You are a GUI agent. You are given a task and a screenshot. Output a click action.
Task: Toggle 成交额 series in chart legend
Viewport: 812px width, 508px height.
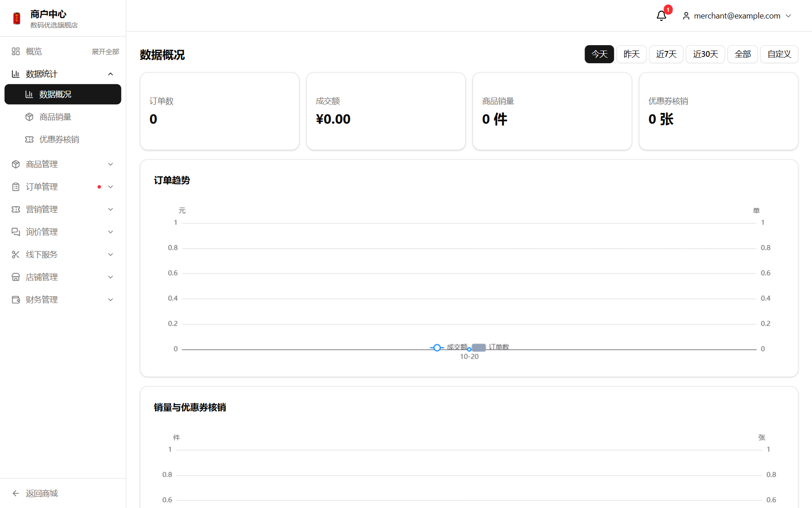449,347
